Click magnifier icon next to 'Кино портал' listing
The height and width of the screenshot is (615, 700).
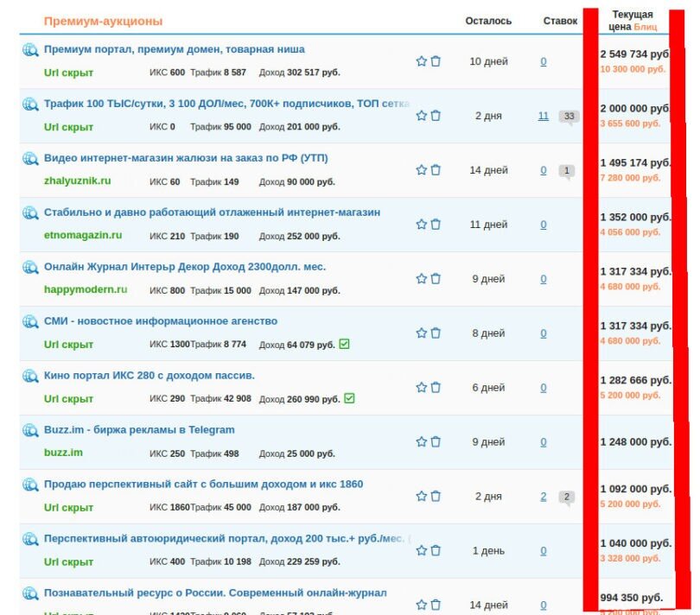tap(30, 376)
